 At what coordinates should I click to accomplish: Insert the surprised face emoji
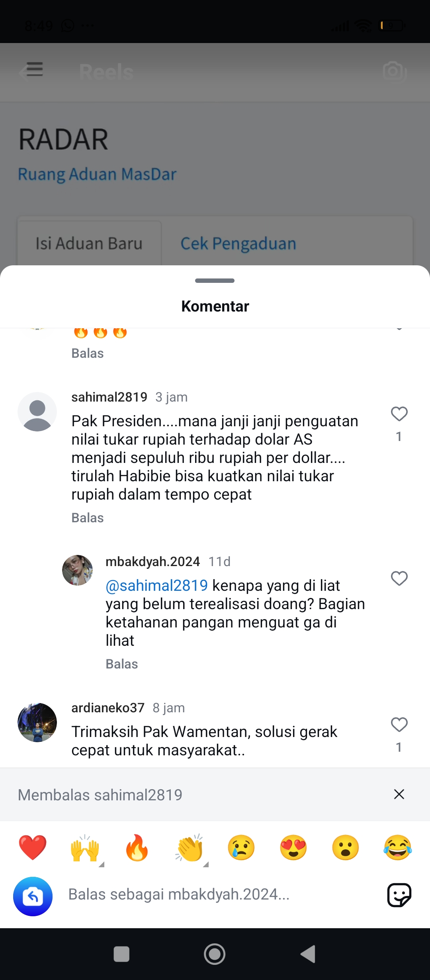point(346,847)
